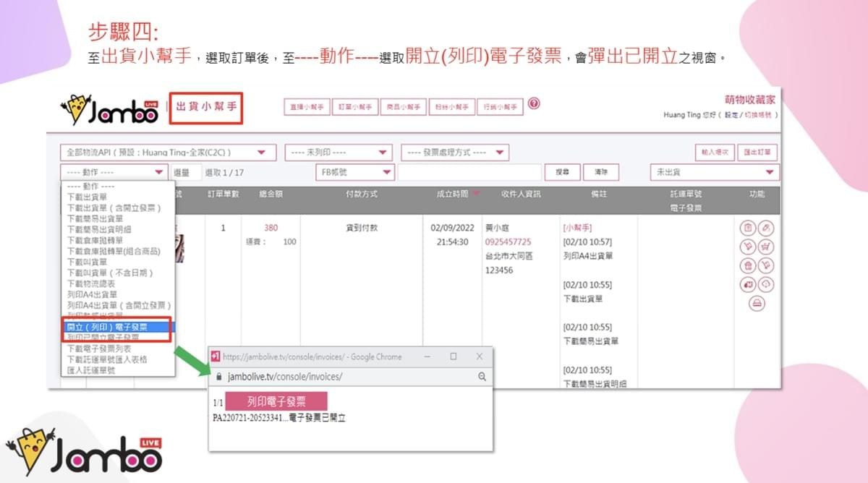Open the 訂單小幫手 nav tab
The image size is (868, 483).
click(354, 107)
